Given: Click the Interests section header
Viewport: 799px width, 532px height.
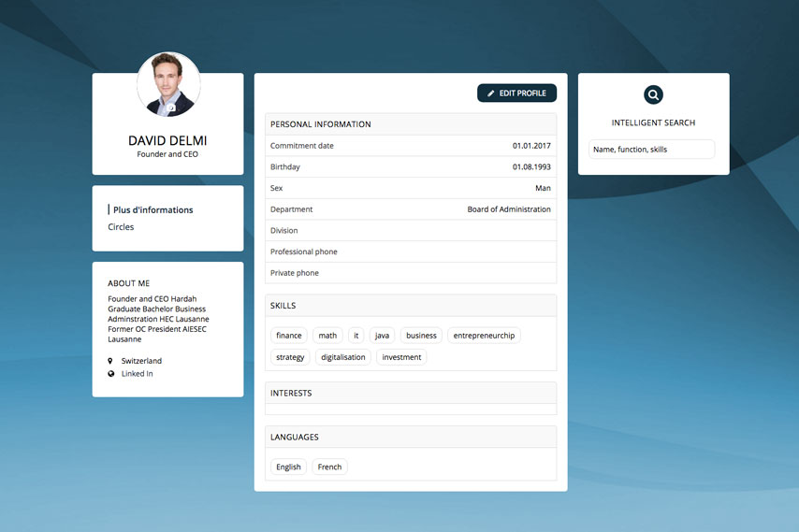Looking at the screenshot, I should click(x=411, y=393).
